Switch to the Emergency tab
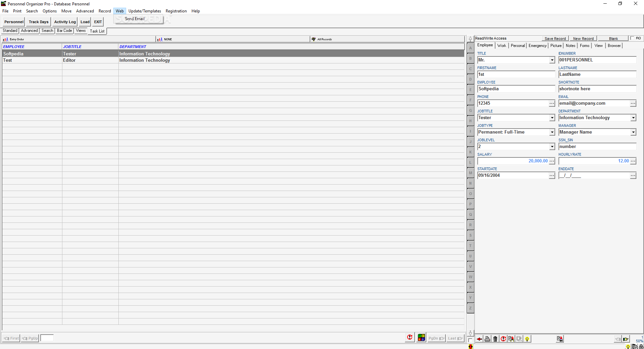644x349 pixels. (537, 46)
